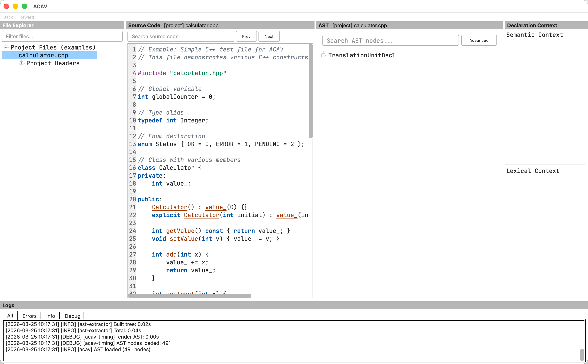Select the All log tab

click(x=10, y=316)
